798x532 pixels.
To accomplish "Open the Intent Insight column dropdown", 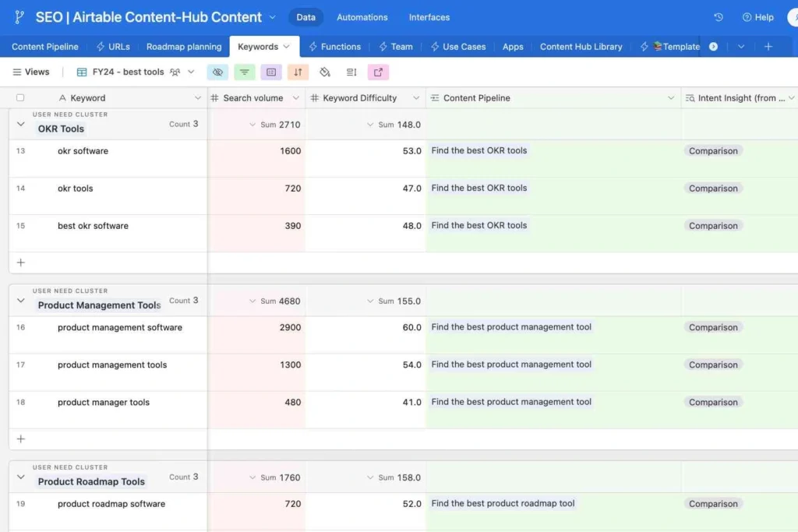I will pos(791,98).
